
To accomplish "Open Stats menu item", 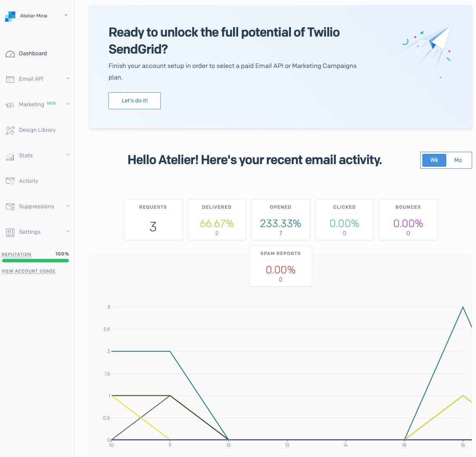I will coord(26,155).
